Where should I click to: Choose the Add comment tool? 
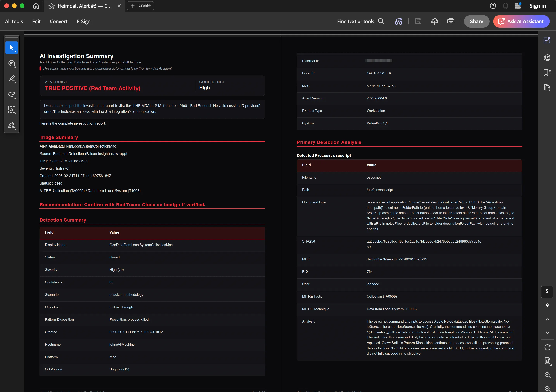[x=12, y=63]
